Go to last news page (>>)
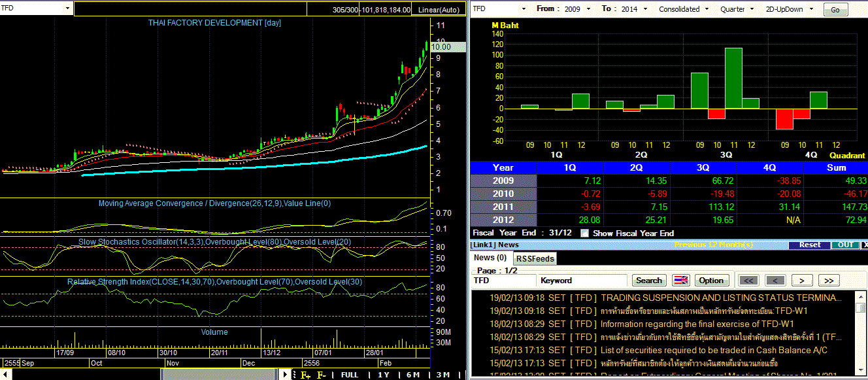The height and width of the screenshot is (380, 868). [828, 281]
